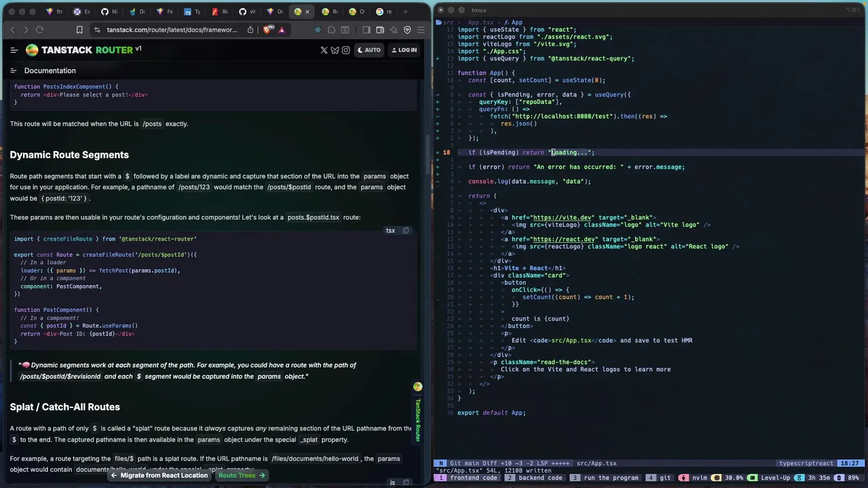Viewport: 868px width, 488px height.
Task: Open the Leo AI sparkle icon
Action: tap(393, 30)
